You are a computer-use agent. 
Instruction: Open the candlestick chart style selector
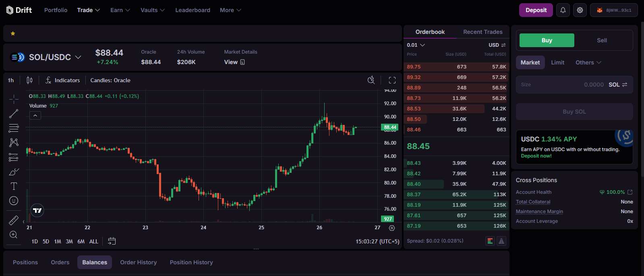pyautogui.click(x=29, y=80)
